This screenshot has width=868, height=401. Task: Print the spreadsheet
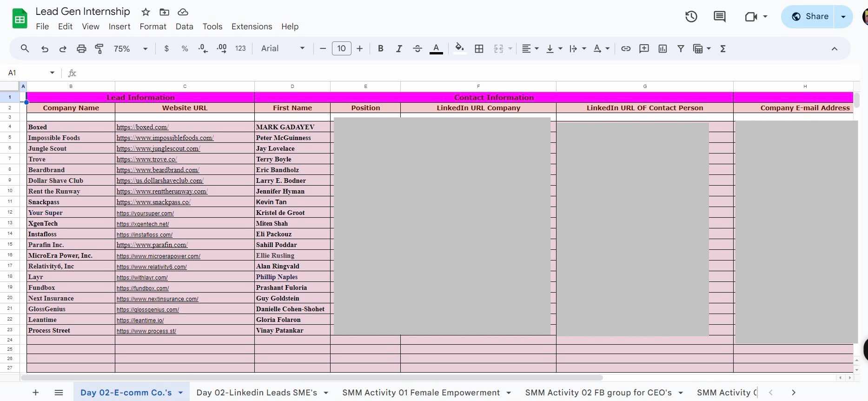(81, 48)
